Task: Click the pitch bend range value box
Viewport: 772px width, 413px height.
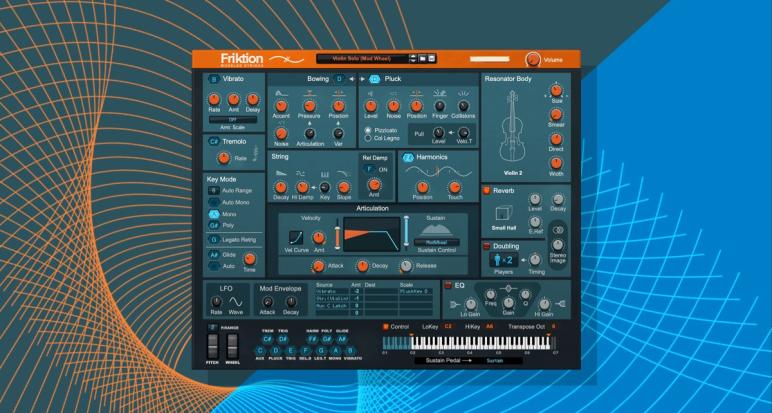Action: [x=212, y=327]
